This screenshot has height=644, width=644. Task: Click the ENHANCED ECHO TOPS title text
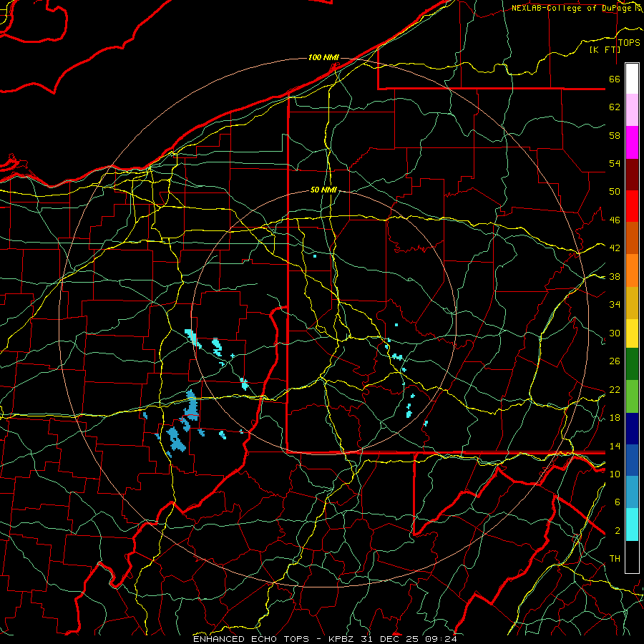[251, 639]
